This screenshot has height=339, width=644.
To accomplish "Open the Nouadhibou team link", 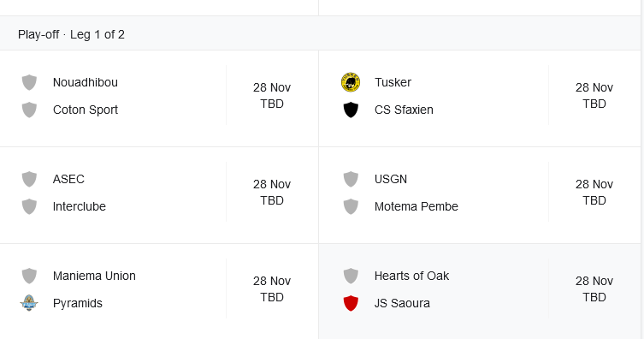I will [x=86, y=82].
